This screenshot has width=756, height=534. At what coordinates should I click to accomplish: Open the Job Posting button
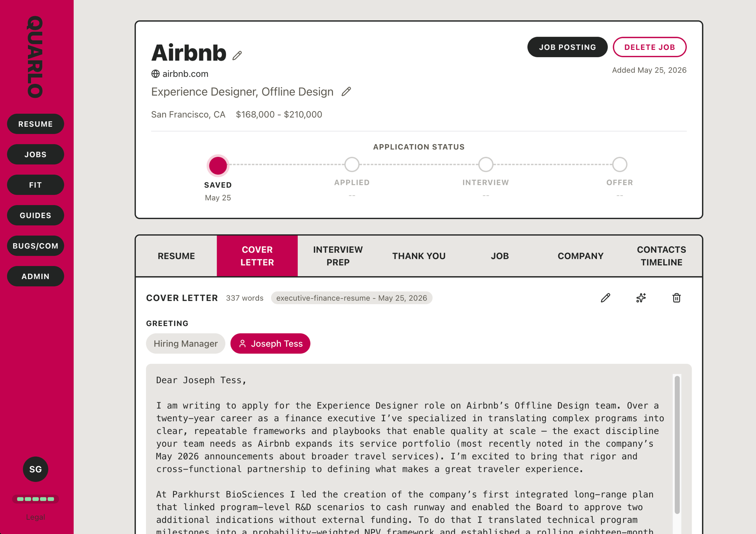[x=567, y=47]
